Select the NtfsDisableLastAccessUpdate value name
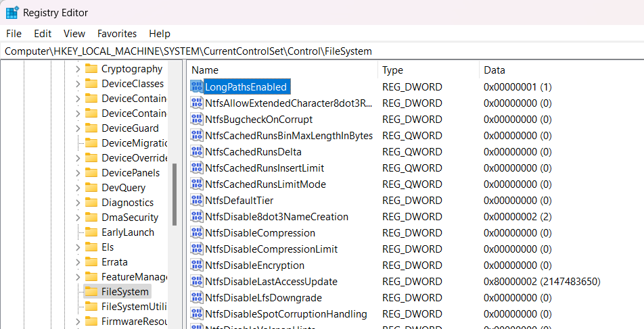 [271, 282]
